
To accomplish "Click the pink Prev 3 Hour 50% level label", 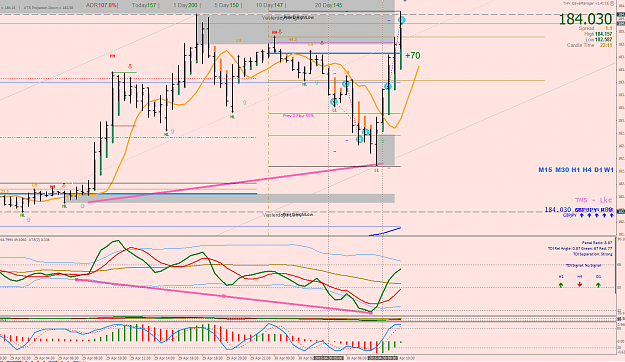I will coord(298,116).
